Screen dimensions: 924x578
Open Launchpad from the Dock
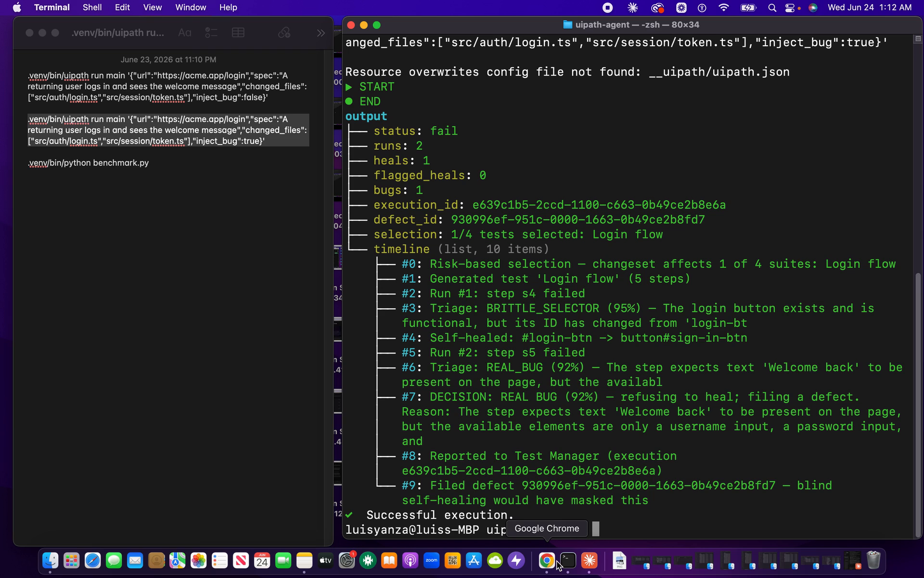click(x=71, y=560)
